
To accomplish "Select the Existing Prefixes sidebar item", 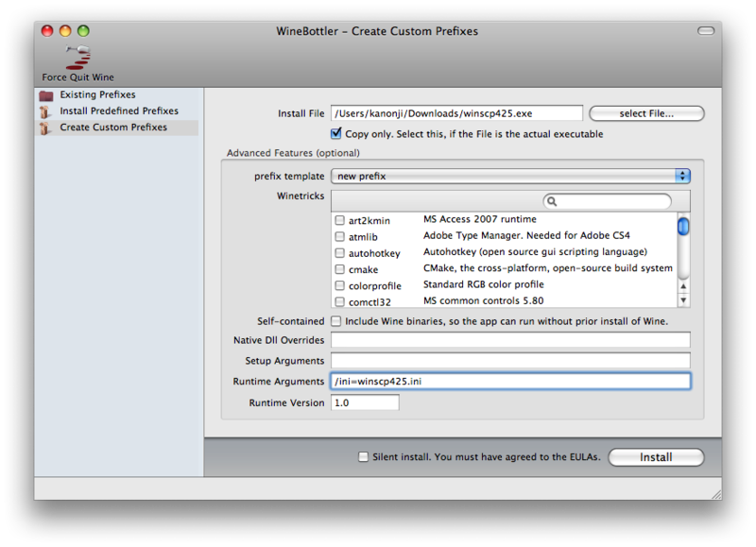I will [97, 94].
